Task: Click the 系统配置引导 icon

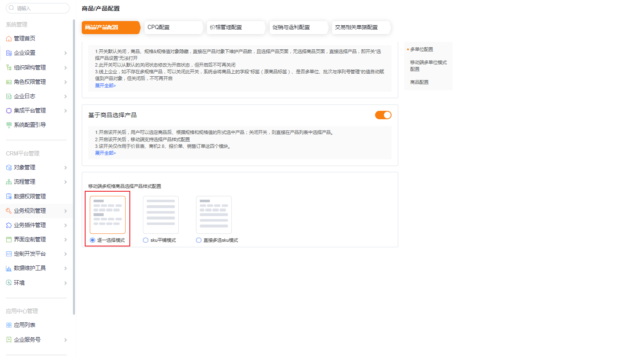Action: (9, 125)
